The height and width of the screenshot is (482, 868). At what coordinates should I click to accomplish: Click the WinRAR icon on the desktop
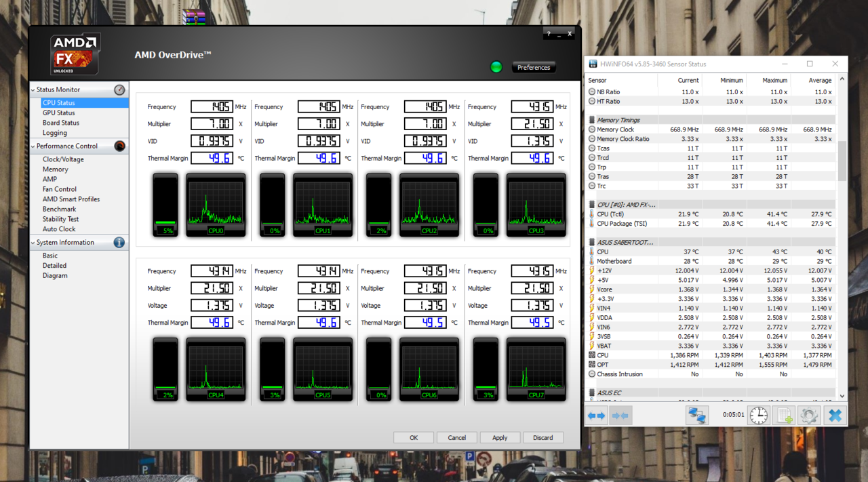tap(194, 17)
